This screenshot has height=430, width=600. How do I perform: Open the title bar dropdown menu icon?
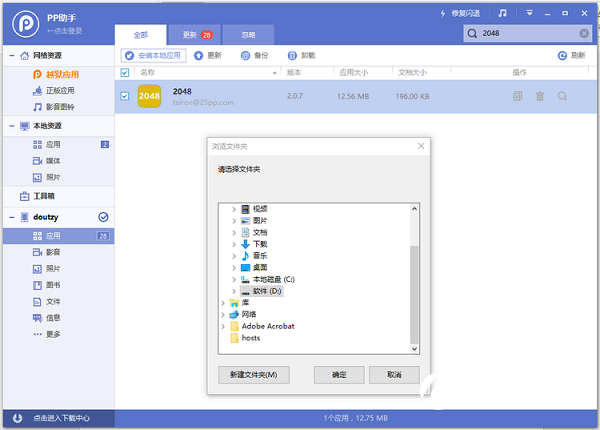(530, 13)
